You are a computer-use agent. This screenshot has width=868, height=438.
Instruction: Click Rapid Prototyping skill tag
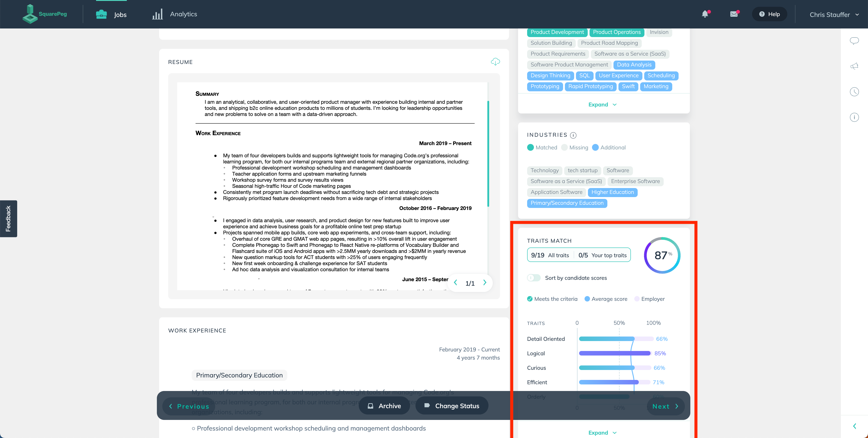coord(590,86)
